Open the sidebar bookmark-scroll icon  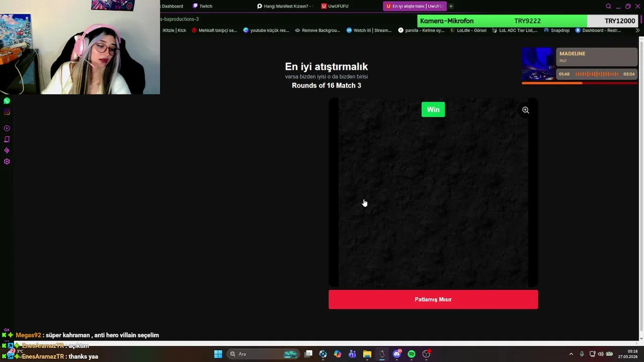pyautogui.click(x=7, y=139)
